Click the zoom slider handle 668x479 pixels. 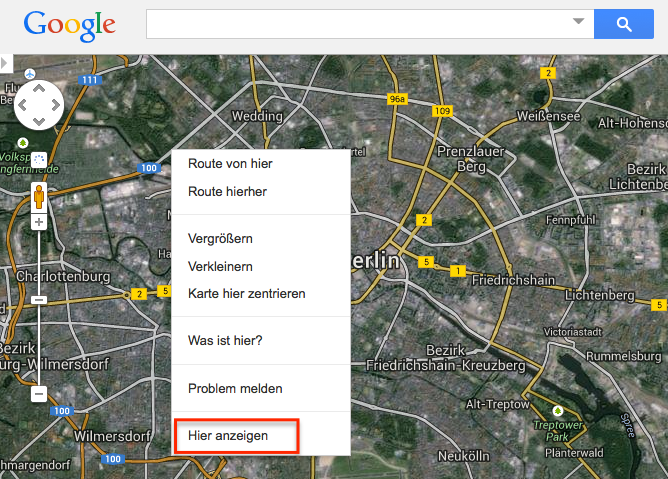pos(39,300)
